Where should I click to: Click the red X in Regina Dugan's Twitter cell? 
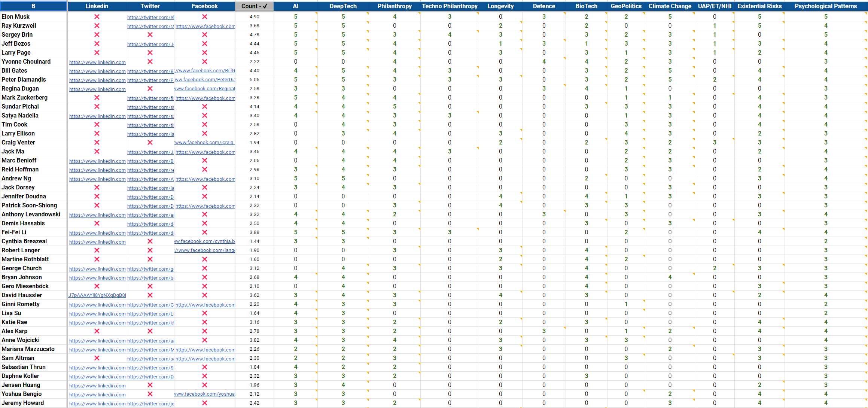point(150,89)
